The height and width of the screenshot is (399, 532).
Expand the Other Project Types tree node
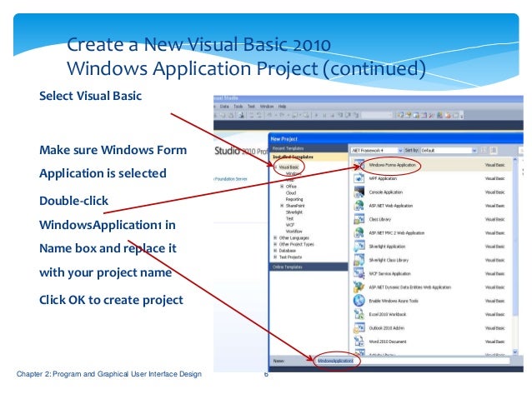coord(275,244)
